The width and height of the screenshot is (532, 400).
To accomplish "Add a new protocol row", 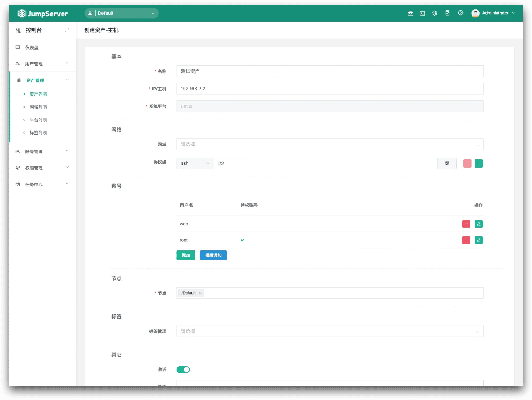I will click(479, 163).
